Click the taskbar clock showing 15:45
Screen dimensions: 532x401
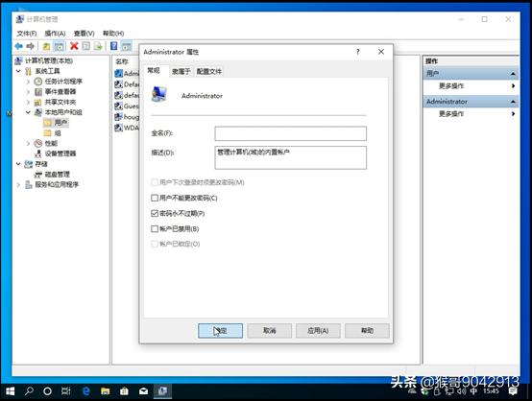click(491, 391)
